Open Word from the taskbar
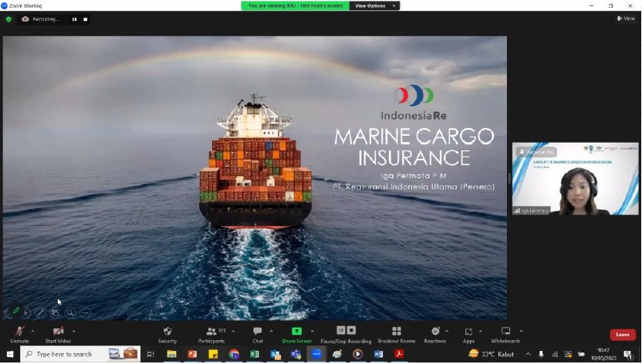 (x=378, y=354)
